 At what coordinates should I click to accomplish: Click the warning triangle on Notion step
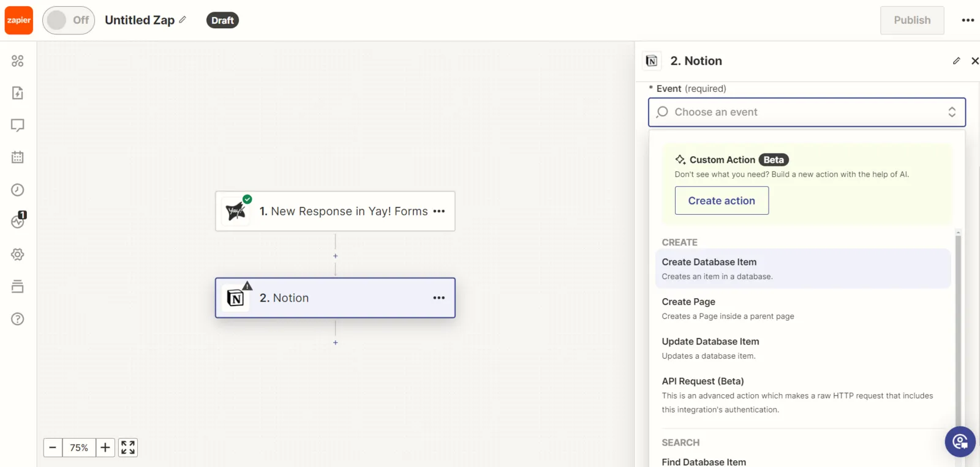pyautogui.click(x=247, y=286)
